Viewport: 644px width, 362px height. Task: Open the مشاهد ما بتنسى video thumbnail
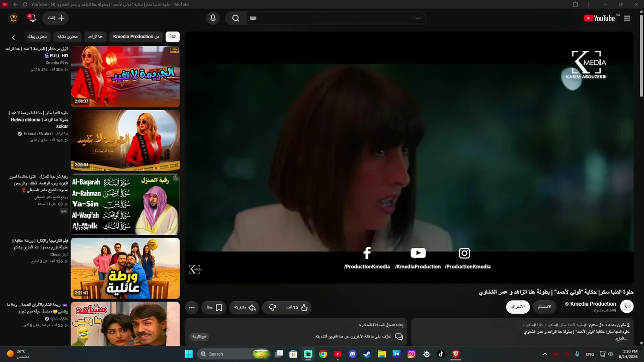tap(125, 324)
